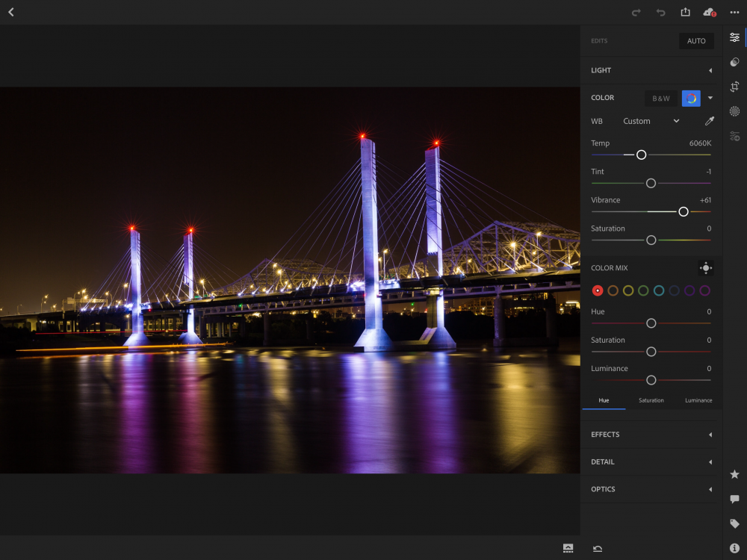This screenshot has height=560, width=747.
Task: Open the keywords tag icon
Action: click(734, 523)
